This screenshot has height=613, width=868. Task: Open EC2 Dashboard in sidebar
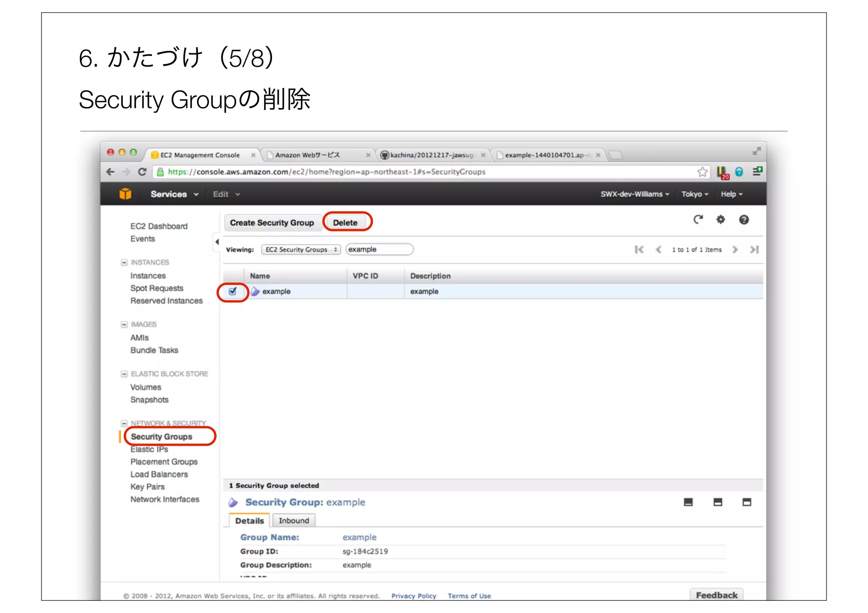tap(159, 226)
